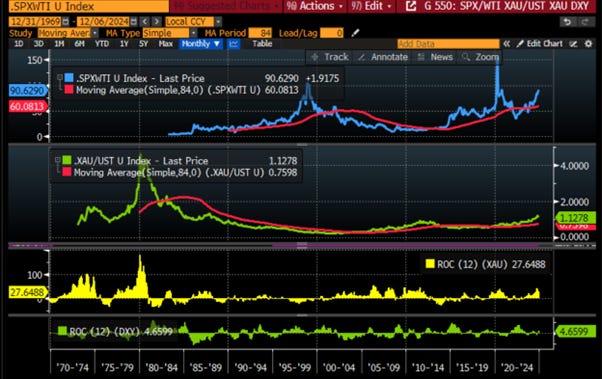Collapse .XAU/UST U Index legend tree toggle
Image resolution: width=602 pixels, height=379 pixels.
click(57, 159)
